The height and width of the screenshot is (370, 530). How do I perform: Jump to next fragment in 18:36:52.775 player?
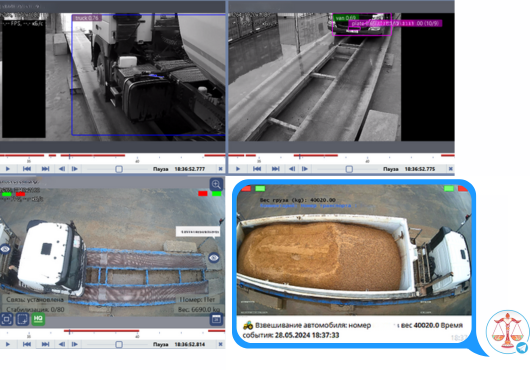pyautogui.click(x=275, y=169)
